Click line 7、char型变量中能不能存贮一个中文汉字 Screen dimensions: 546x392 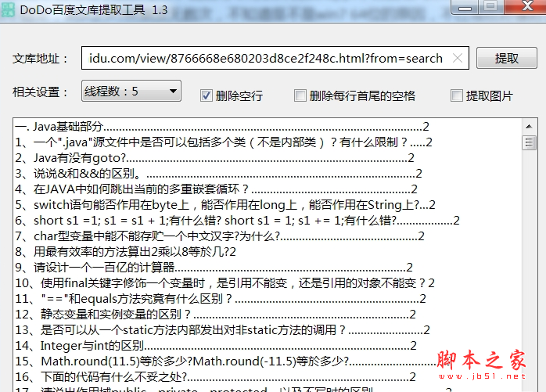pyautogui.click(x=220, y=236)
